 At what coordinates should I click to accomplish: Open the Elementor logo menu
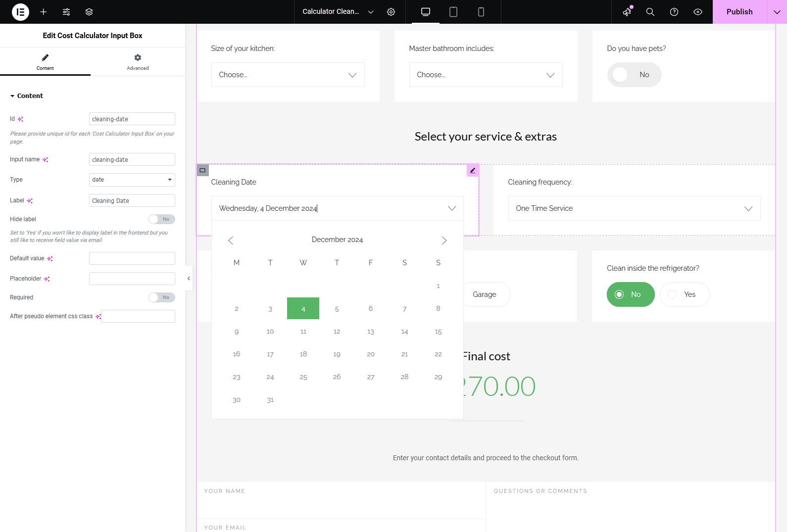[20, 12]
